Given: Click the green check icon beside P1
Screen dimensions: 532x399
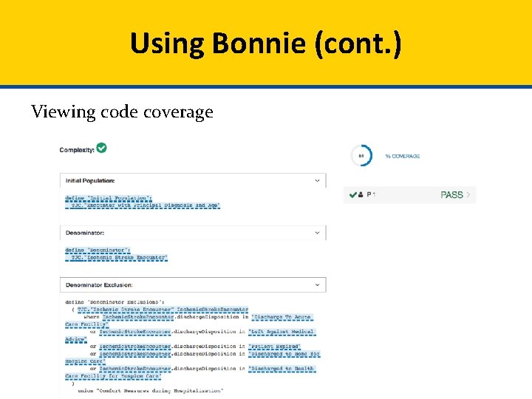Looking at the screenshot, I should coord(353,195).
